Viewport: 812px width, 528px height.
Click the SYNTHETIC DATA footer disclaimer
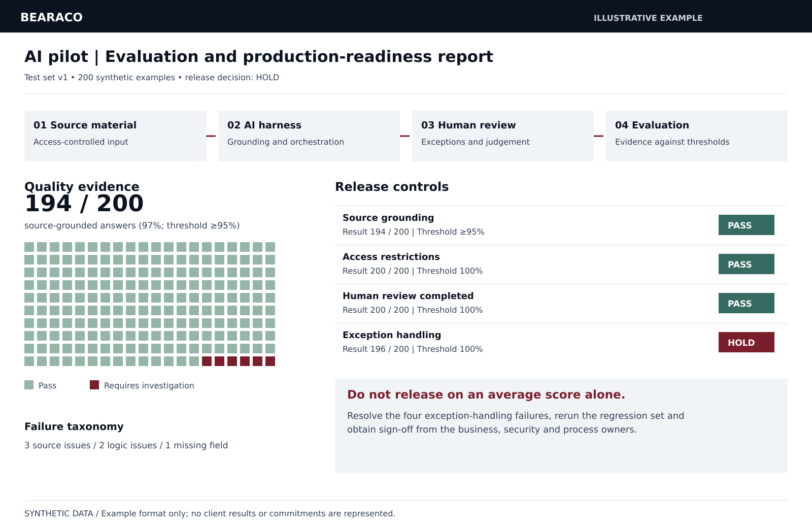click(x=210, y=513)
